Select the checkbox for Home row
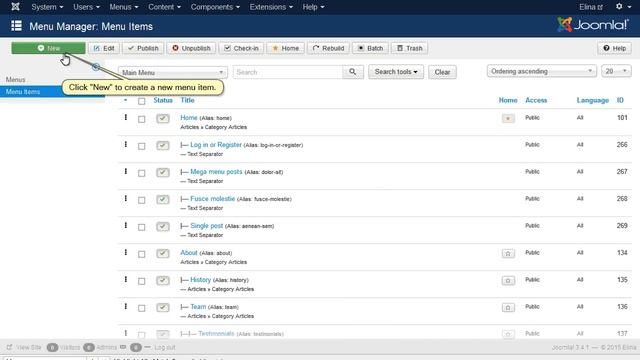 tap(142, 119)
